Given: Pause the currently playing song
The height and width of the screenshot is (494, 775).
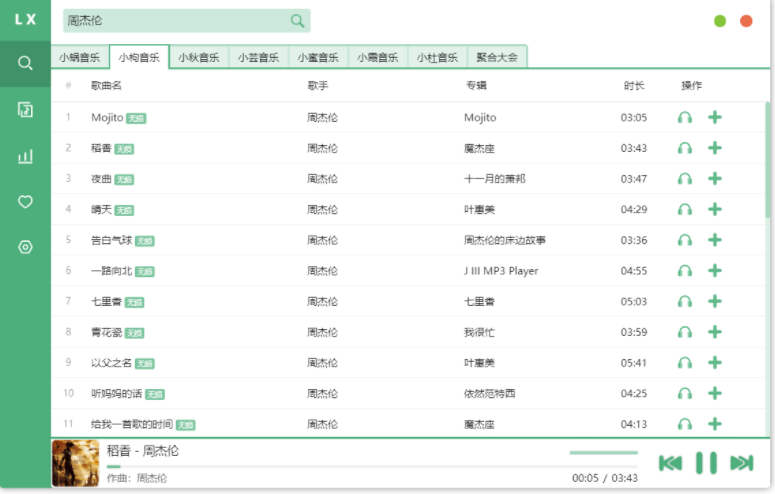Looking at the screenshot, I should point(706,462).
